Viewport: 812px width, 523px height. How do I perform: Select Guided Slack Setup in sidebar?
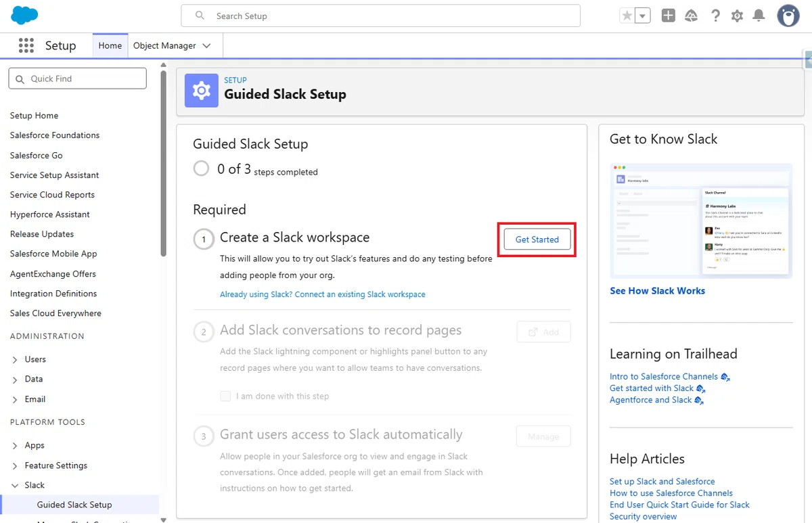pos(74,505)
